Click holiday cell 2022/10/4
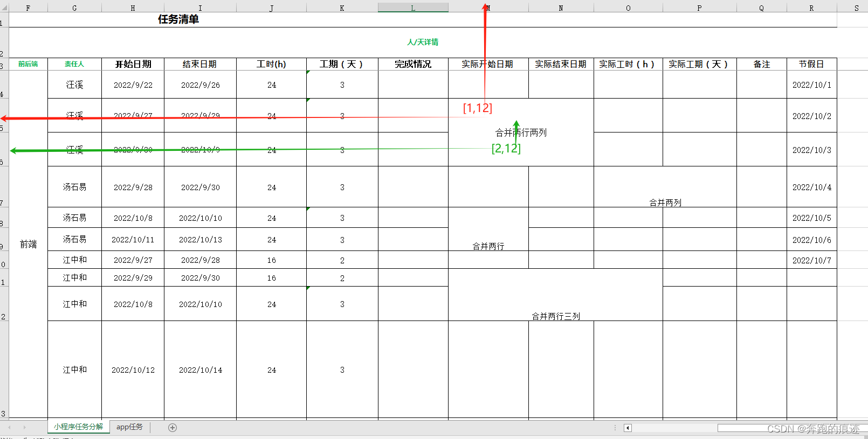The width and height of the screenshot is (868, 439). pos(811,187)
